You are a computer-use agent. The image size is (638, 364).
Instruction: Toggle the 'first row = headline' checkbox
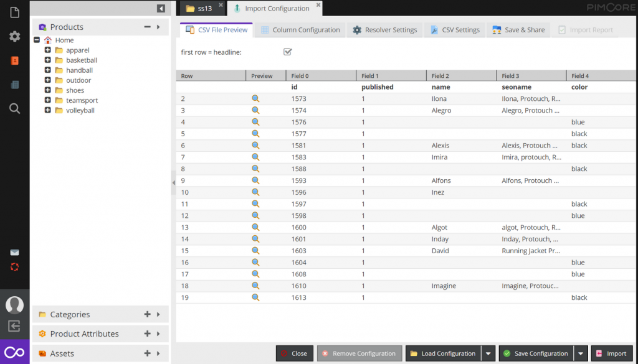point(287,52)
